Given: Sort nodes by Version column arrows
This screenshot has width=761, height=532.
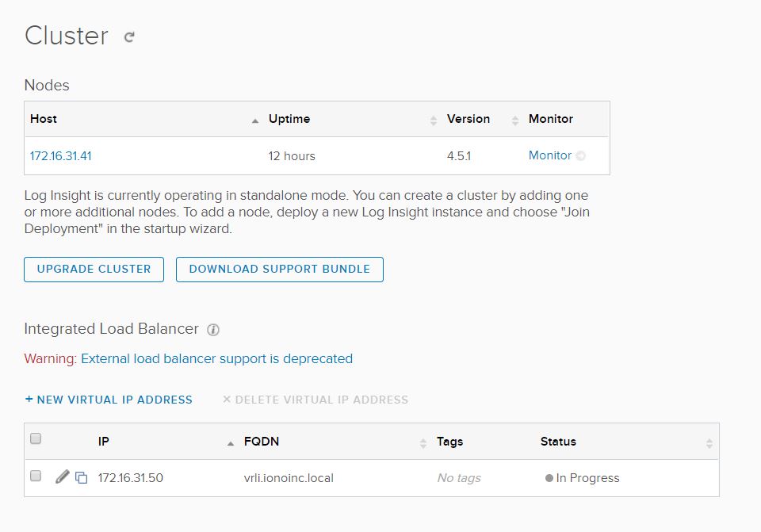Looking at the screenshot, I should click(514, 121).
